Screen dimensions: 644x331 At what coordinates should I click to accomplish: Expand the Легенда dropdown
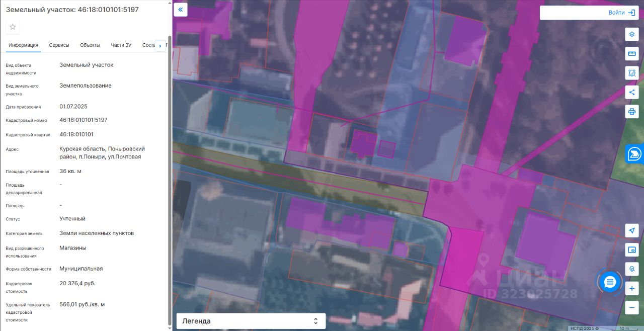click(x=251, y=321)
